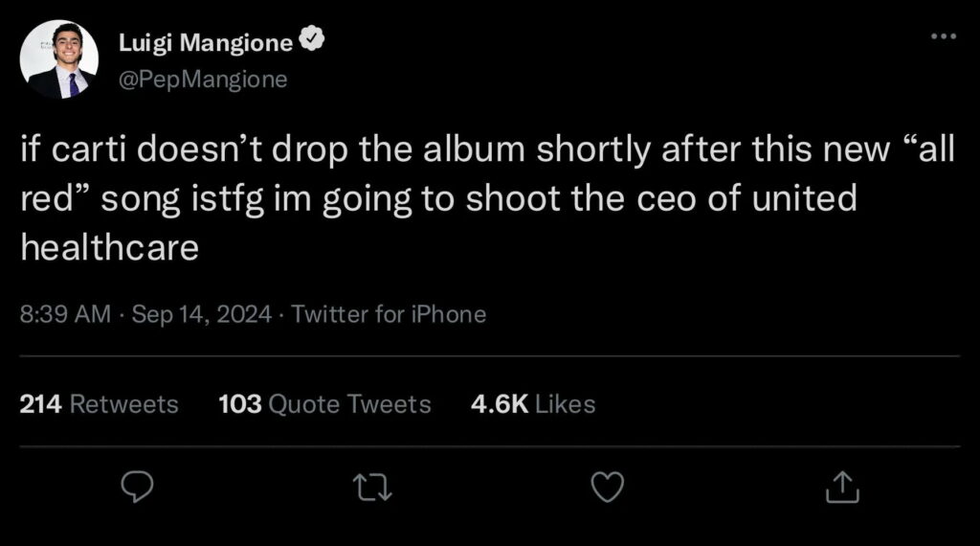Open the Luigi Mangione display name
980x546 pixels.
pyautogui.click(x=206, y=42)
